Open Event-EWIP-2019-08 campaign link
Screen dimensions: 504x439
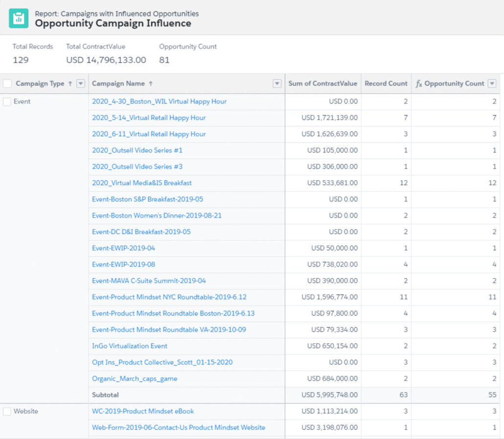(123, 264)
